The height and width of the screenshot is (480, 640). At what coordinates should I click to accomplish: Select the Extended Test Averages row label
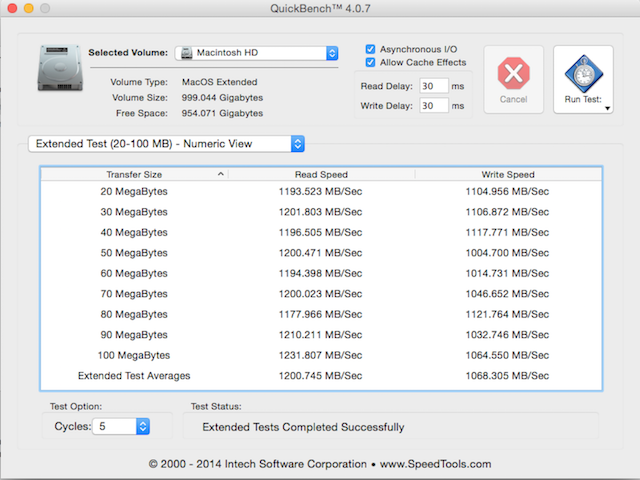click(x=134, y=376)
